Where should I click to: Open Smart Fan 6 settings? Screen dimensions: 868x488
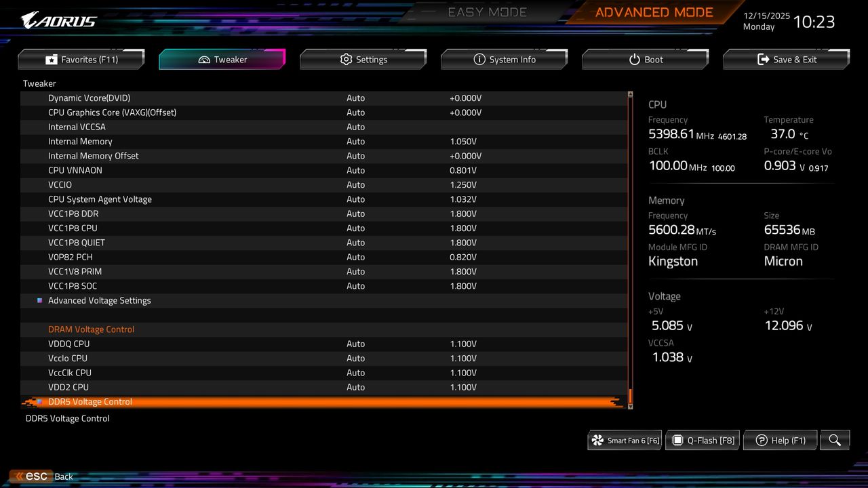624,440
